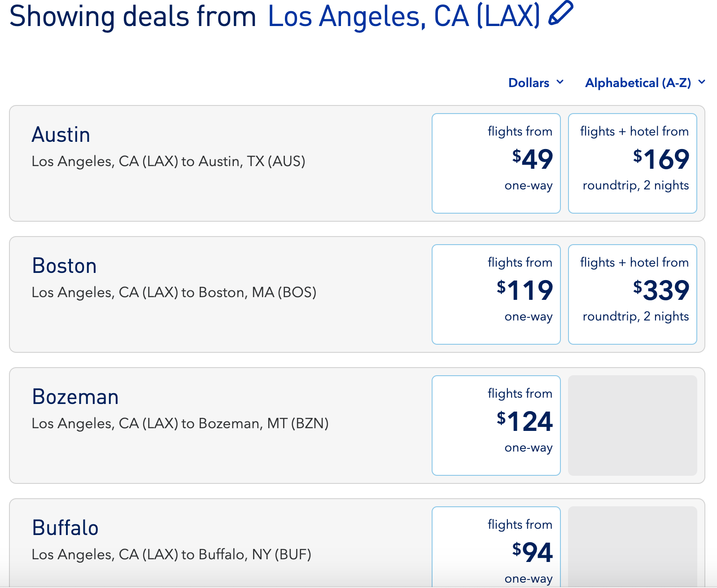Select Boston flights + hotel from $339
Screen dimensions: 717x588
[633, 294]
